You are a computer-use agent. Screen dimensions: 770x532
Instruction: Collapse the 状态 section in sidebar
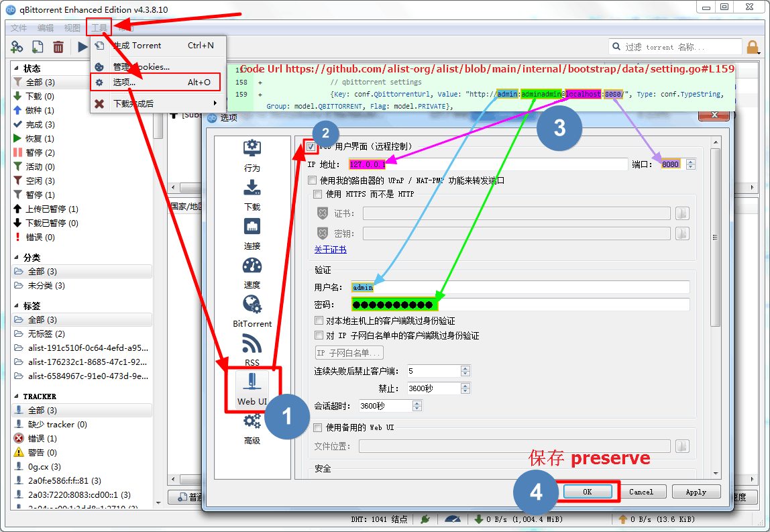[17, 68]
